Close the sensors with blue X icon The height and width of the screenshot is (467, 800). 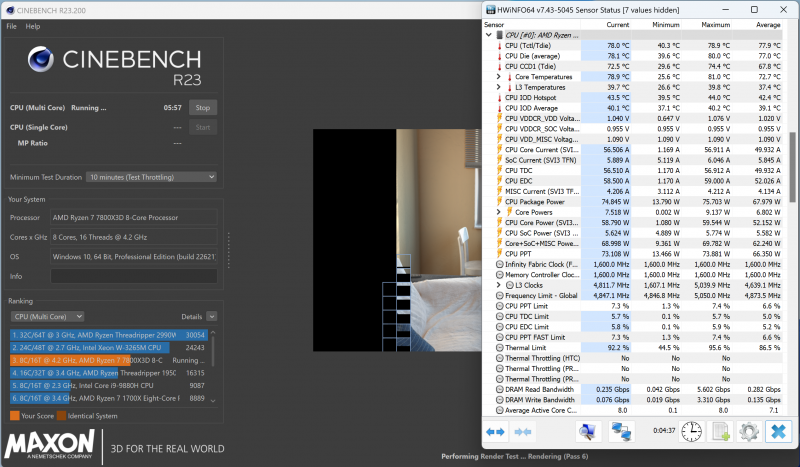pos(777,431)
